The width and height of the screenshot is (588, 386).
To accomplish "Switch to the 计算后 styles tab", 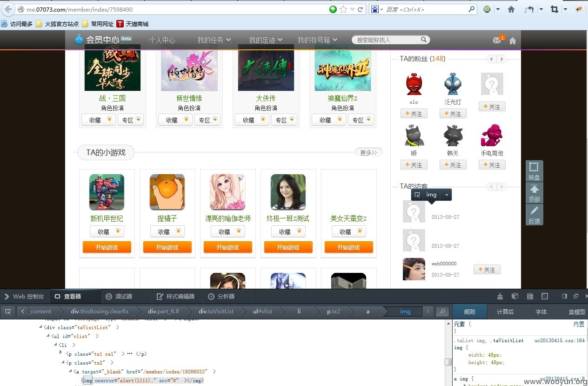I will tap(505, 312).
